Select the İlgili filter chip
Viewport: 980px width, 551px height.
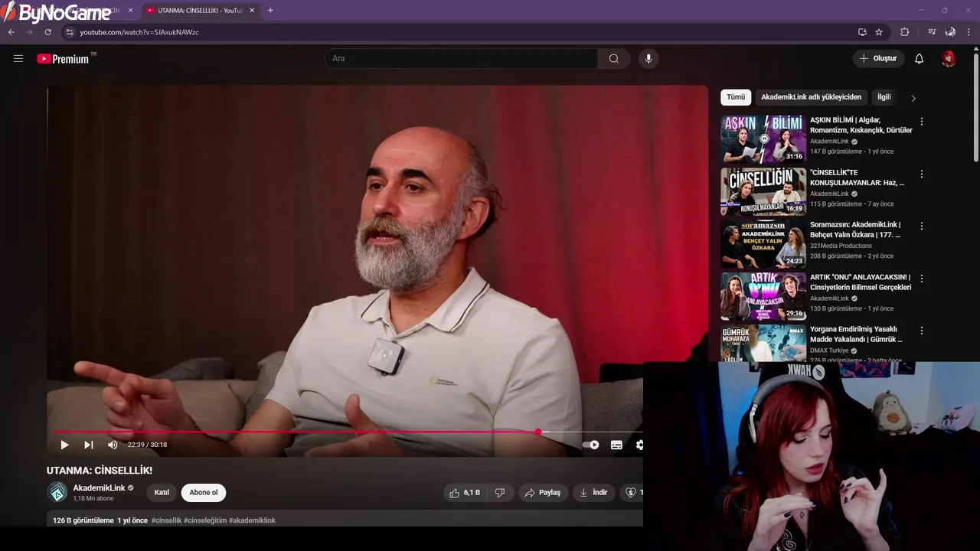tap(884, 97)
